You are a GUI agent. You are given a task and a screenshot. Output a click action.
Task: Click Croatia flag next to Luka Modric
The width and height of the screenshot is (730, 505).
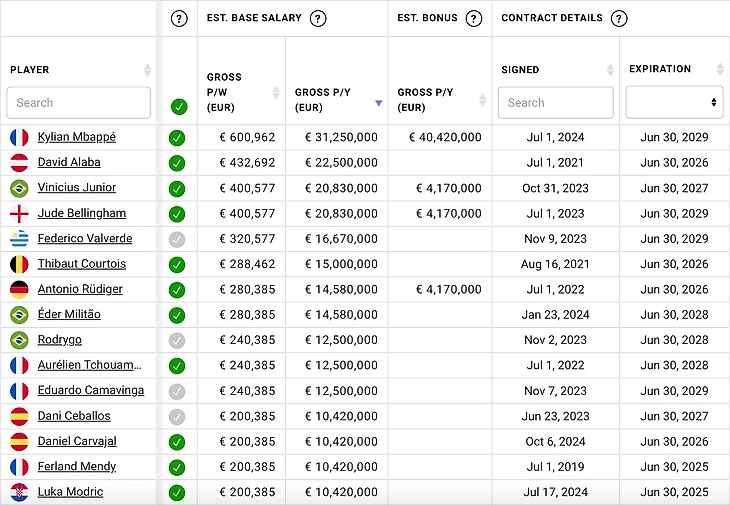19,492
